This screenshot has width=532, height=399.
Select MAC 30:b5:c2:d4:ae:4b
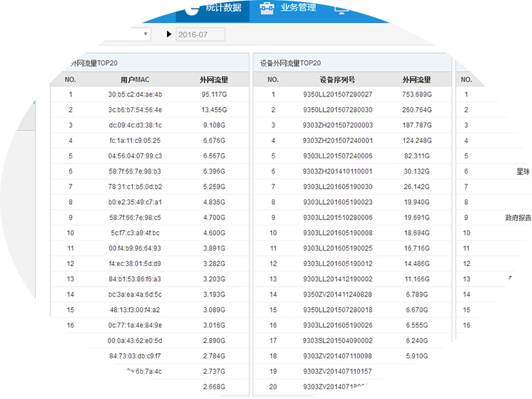pos(135,94)
